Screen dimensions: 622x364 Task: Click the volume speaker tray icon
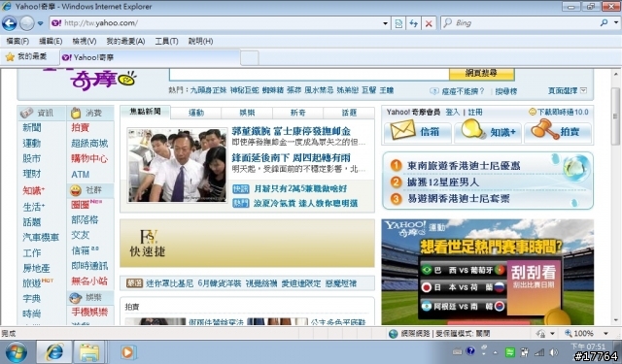[x=554, y=352]
